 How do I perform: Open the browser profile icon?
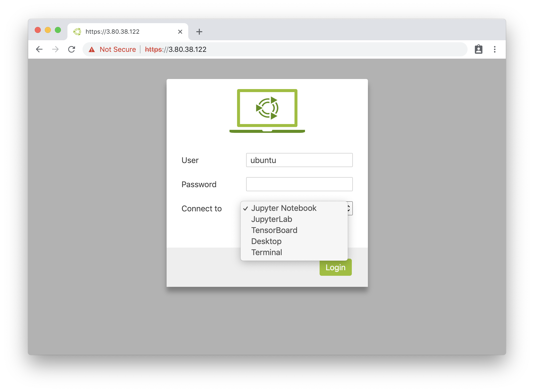(478, 49)
